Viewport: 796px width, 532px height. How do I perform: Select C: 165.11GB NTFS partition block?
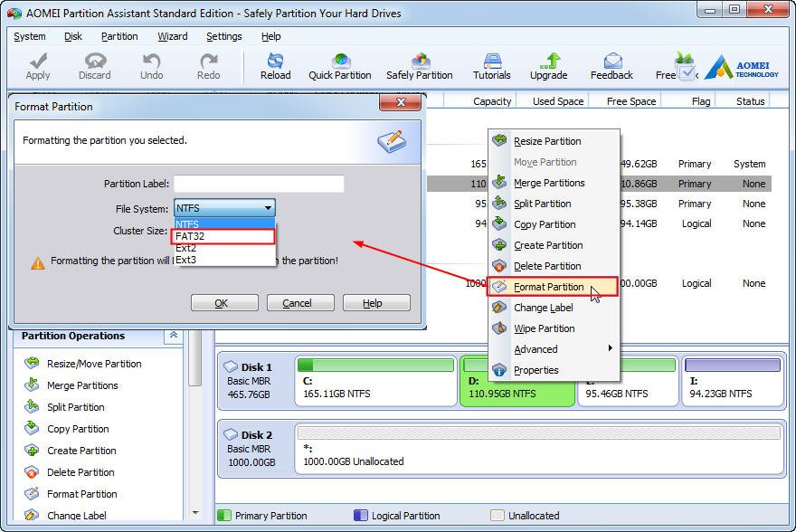pyautogui.click(x=375, y=381)
